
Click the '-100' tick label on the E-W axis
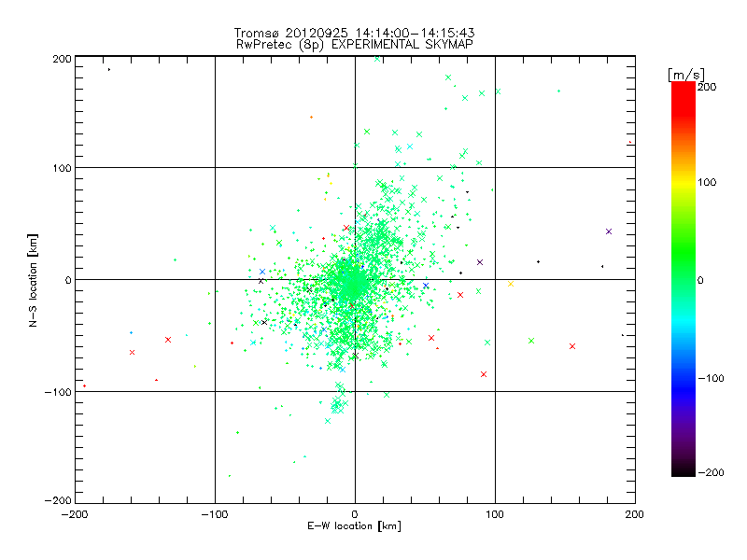pos(215,514)
